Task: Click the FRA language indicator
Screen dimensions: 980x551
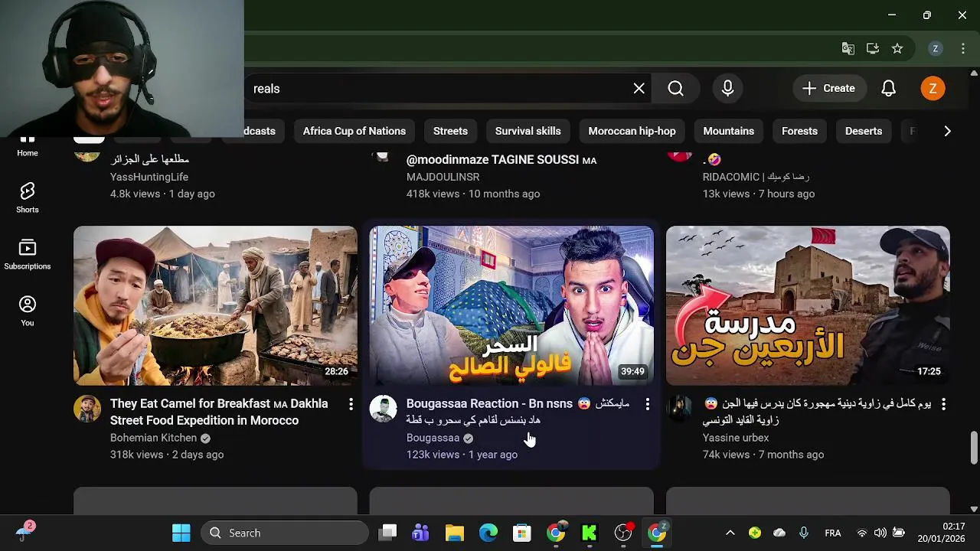Action: click(x=833, y=533)
